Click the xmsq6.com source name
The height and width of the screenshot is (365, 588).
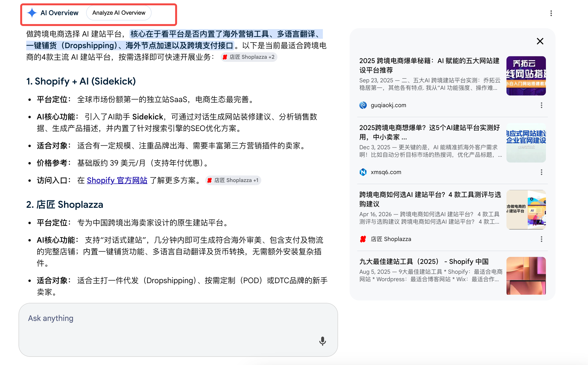tap(386, 172)
